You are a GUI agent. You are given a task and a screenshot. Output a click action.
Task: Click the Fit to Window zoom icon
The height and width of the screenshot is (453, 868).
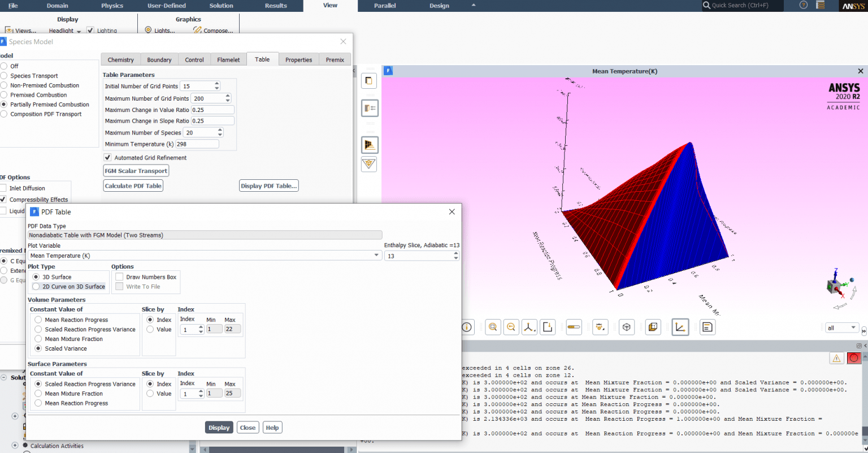511,327
